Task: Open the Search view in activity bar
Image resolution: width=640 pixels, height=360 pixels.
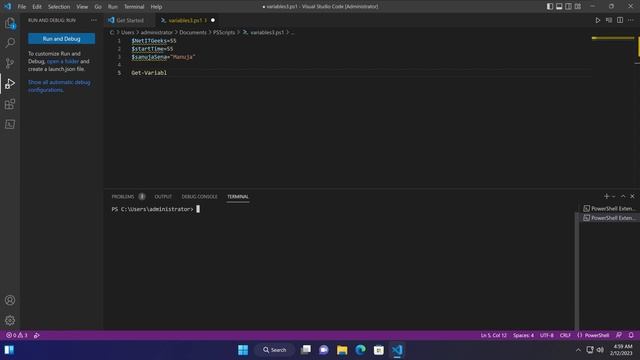Action: tap(10, 43)
